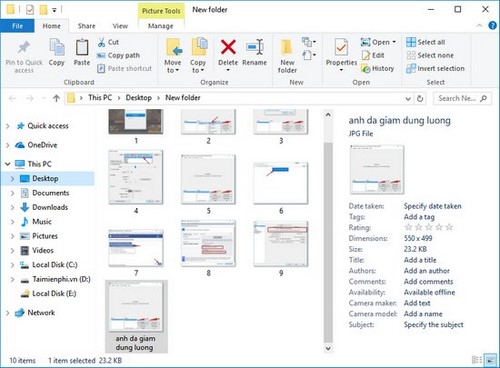Screen dimensions: 500x368
Task: Click the New folder ribbon icon
Action: click(287, 47)
